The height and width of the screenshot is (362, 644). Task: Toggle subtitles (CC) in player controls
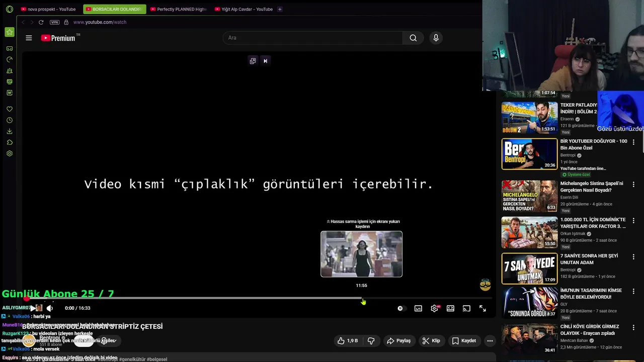pyautogui.click(x=418, y=308)
